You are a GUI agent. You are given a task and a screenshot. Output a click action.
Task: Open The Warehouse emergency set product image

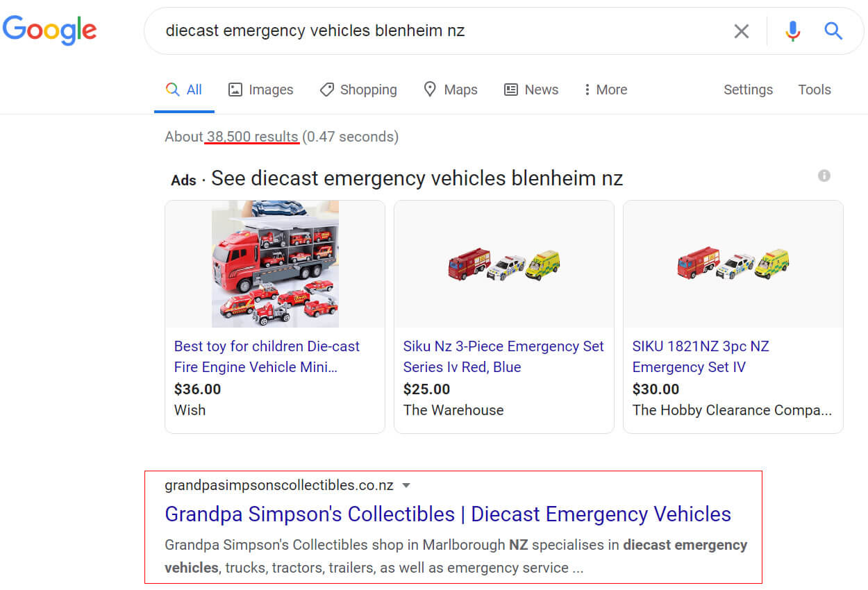tap(504, 264)
